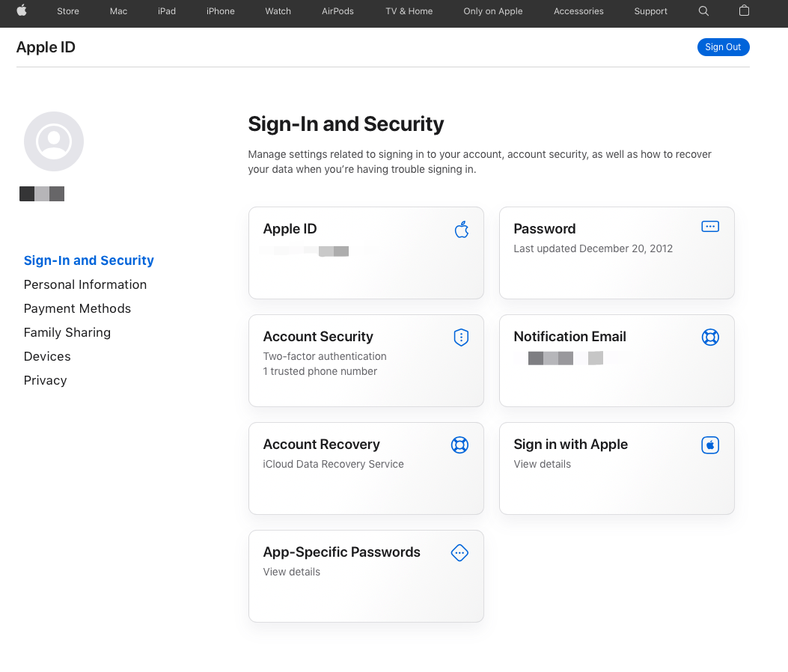Open the Sign in with Apple title
This screenshot has height=672, width=788.
point(571,445)
